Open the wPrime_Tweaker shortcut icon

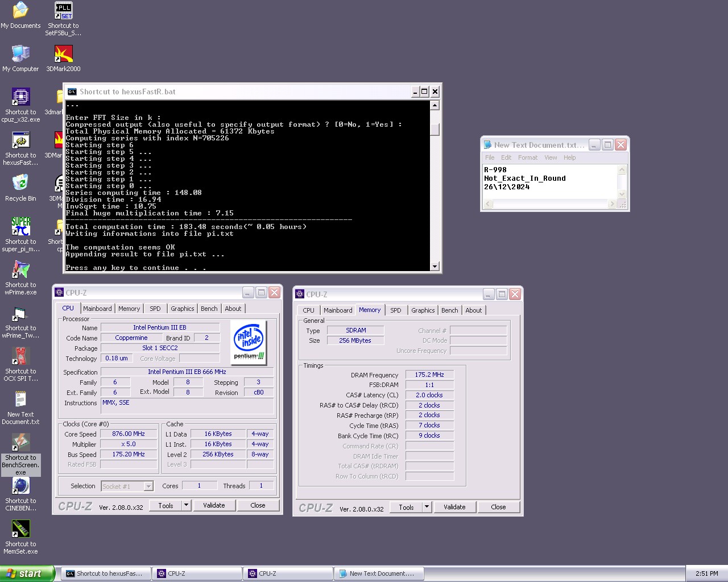[20, 313]
